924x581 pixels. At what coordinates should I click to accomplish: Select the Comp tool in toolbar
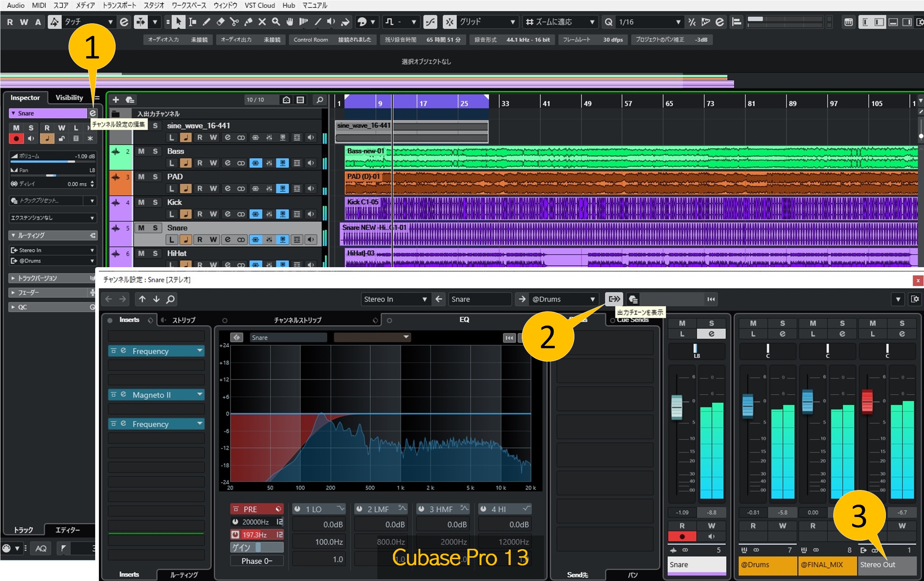304,22
